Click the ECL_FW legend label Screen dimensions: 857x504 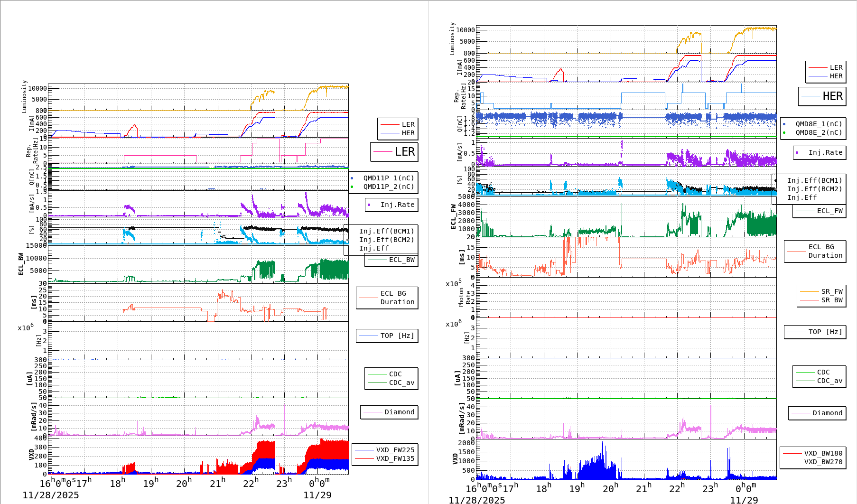point(829,211)
